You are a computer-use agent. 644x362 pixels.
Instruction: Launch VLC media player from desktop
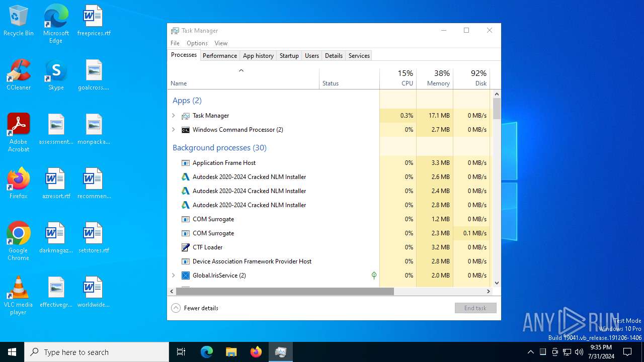pos(19,296)
